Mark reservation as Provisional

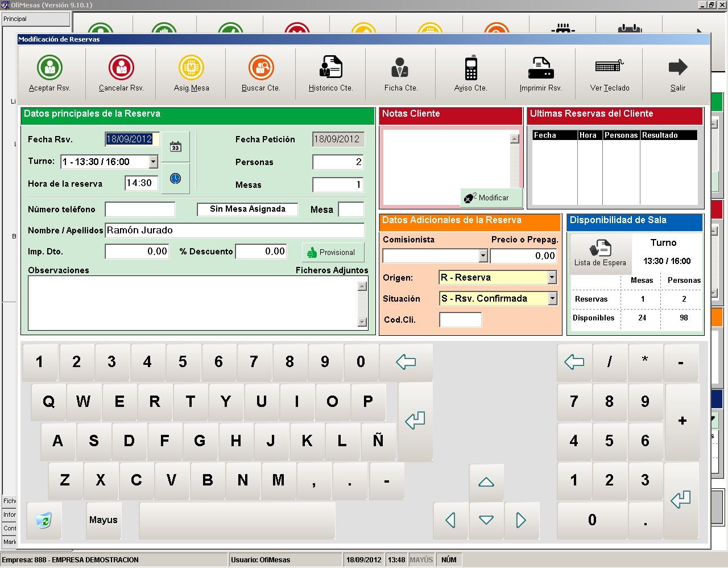(332, 252)
